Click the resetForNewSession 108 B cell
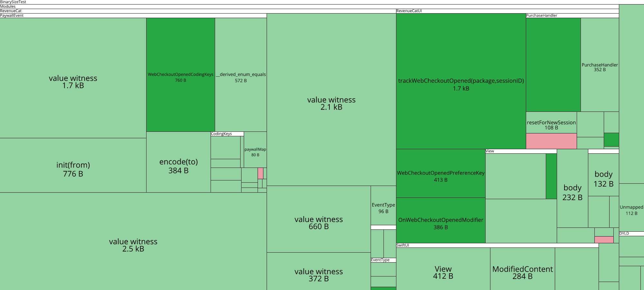Image resolution: width=644 pixels, height=290 pixels. (551, 122)
